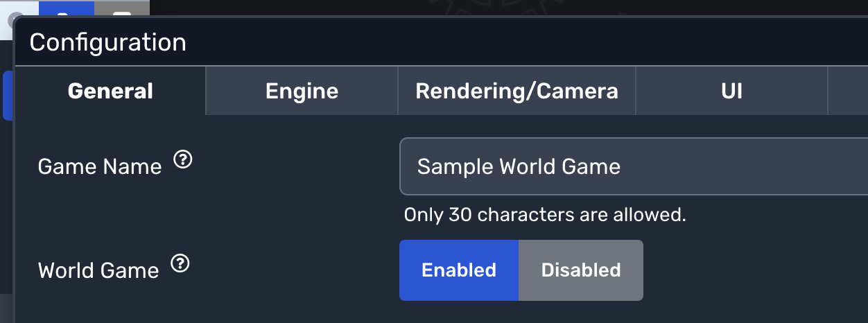The image size is (868, 323).
Task: Click the gray button above the Configuration dialog
Action: pyautogui.click(x=121, y=10)
